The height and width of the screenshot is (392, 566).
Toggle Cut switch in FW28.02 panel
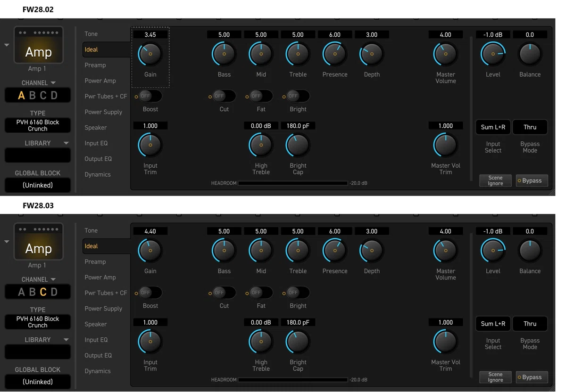tap(224, 96)
